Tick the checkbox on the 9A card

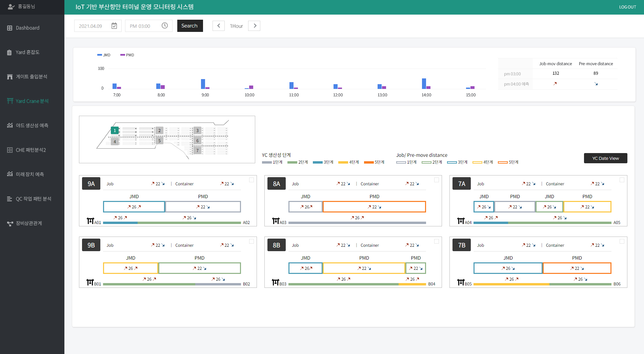(x=251, y=180)
